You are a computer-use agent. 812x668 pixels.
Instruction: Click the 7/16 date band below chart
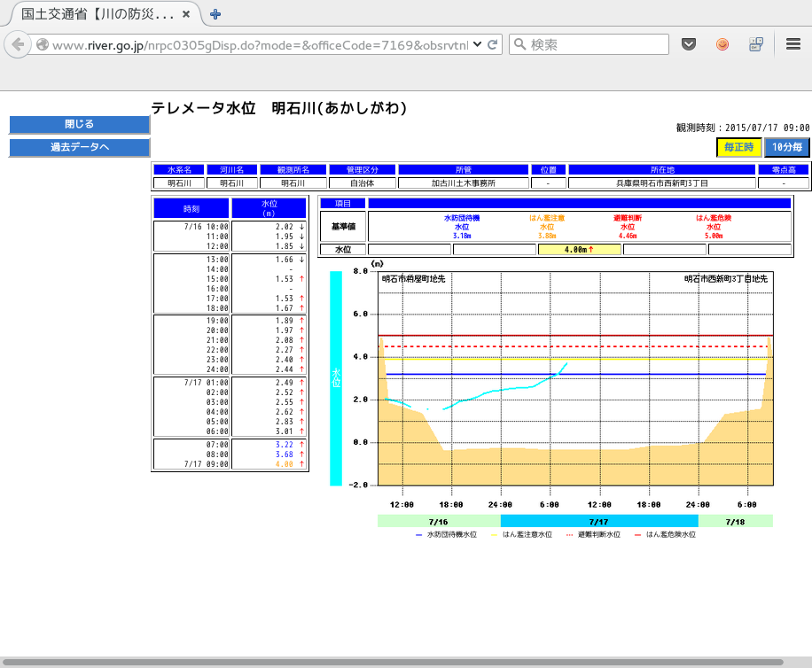tap(439, 522)
